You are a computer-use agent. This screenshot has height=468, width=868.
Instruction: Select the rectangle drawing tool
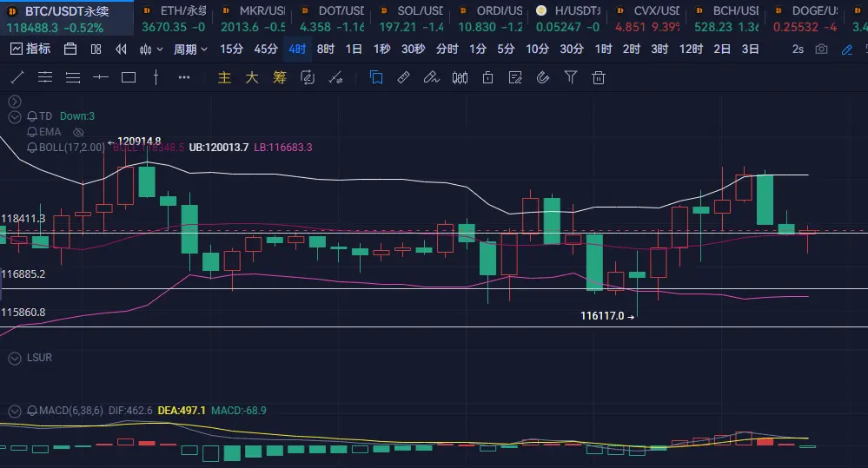click(x=129, y=77)
